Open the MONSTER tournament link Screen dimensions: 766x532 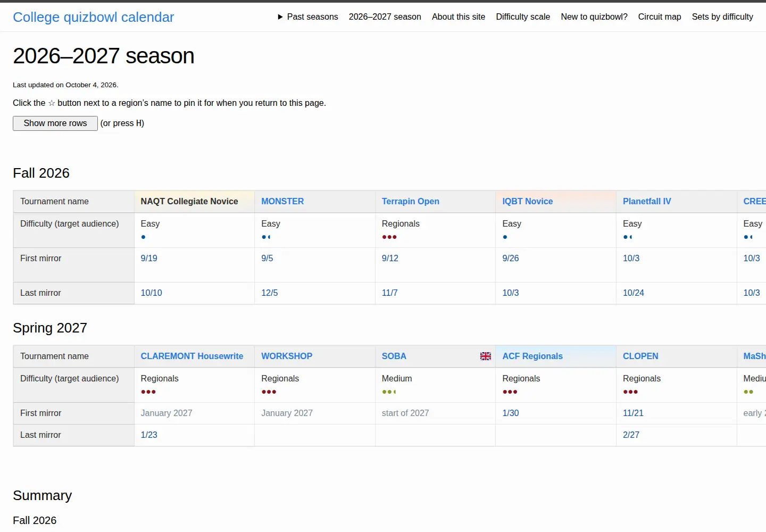click(282, 202)
